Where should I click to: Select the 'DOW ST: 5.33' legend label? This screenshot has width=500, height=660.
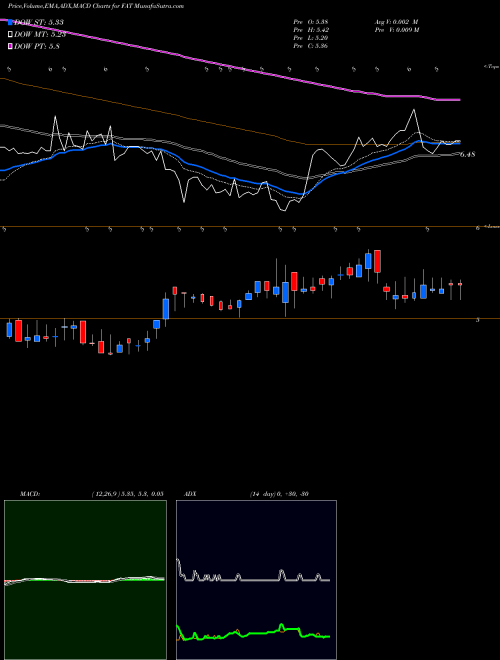pos(39,22)
